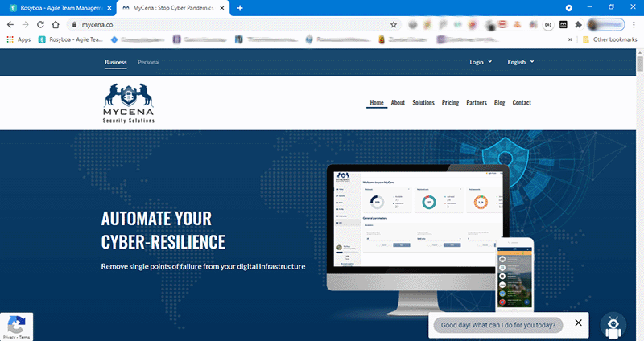Click the MyCena Security Solutions logo

130,104
